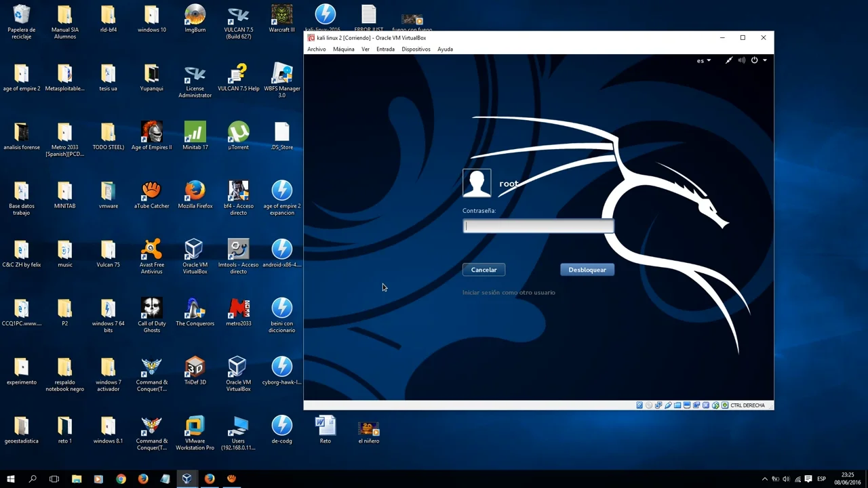868x488 pixels.
Task: Open the Archivo menu
Action: coord(316,49)
